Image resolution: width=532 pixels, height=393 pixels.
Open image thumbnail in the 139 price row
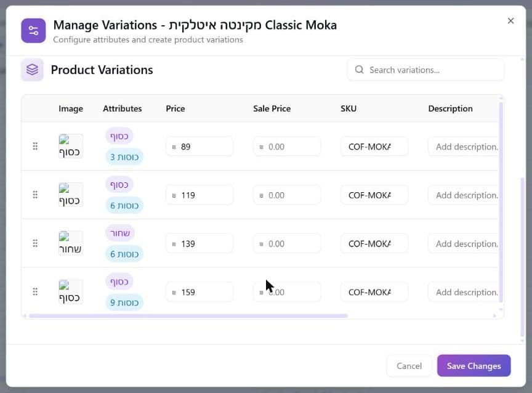pyautogui.click(x=71, y=243)
